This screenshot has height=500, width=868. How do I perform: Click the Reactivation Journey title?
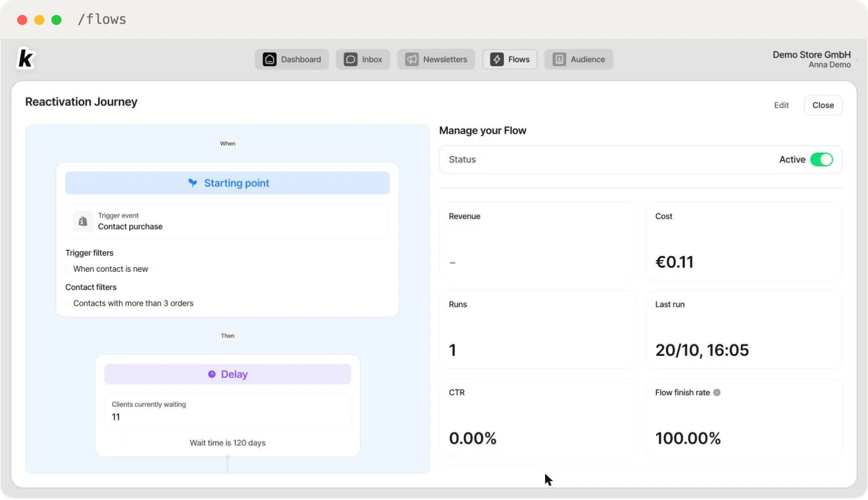81,102
